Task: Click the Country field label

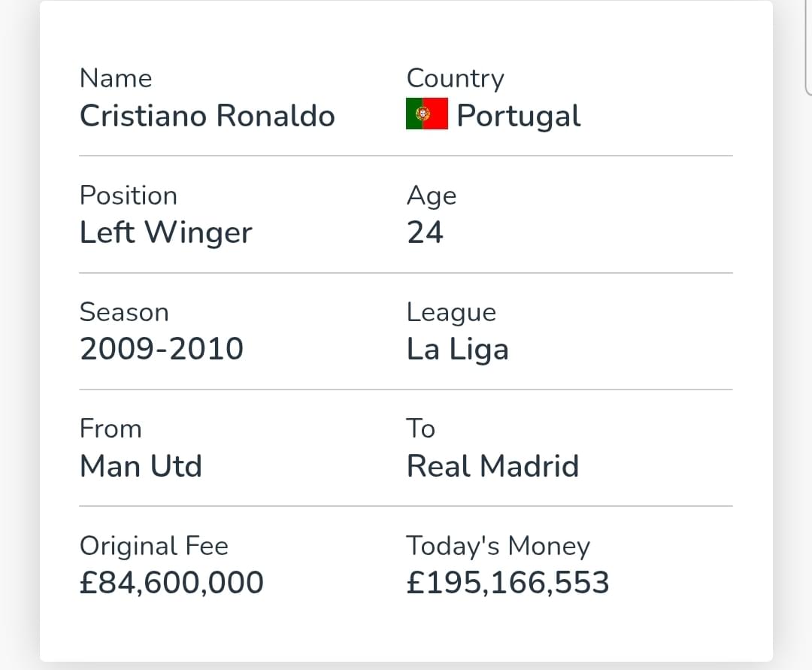Action: click(456, 79)
